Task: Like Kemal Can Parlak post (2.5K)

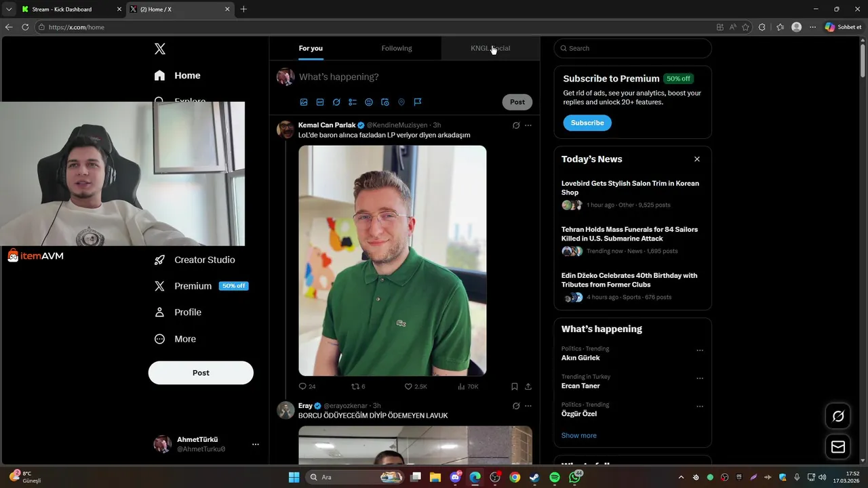Action: [416, 386]
